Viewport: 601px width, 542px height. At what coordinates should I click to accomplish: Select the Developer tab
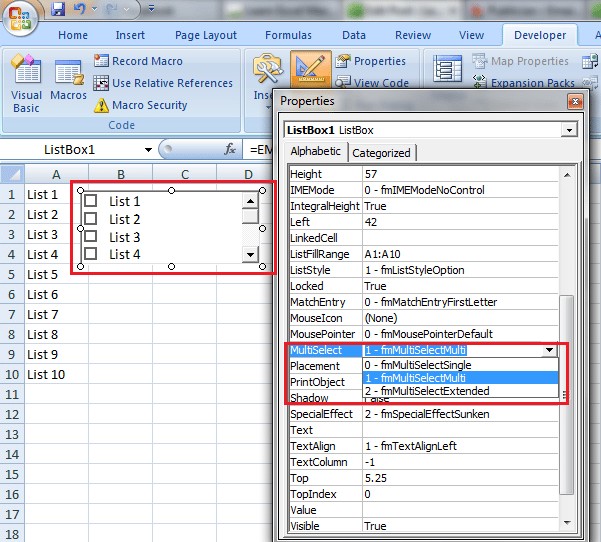click(x=540, y=35)
